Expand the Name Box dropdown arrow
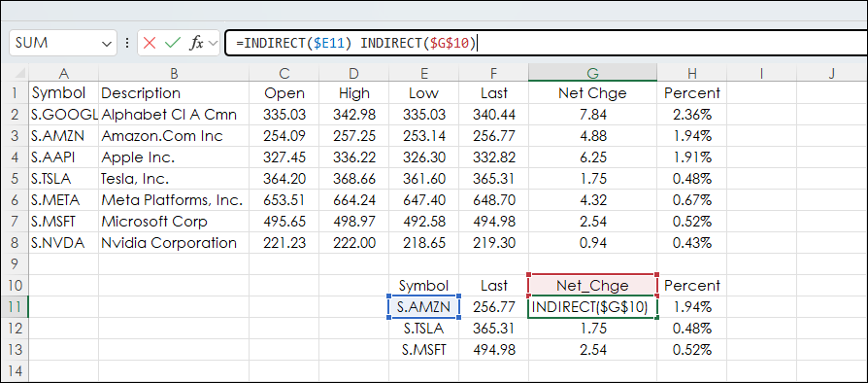868x383 pixels. [x=106, y=43]
